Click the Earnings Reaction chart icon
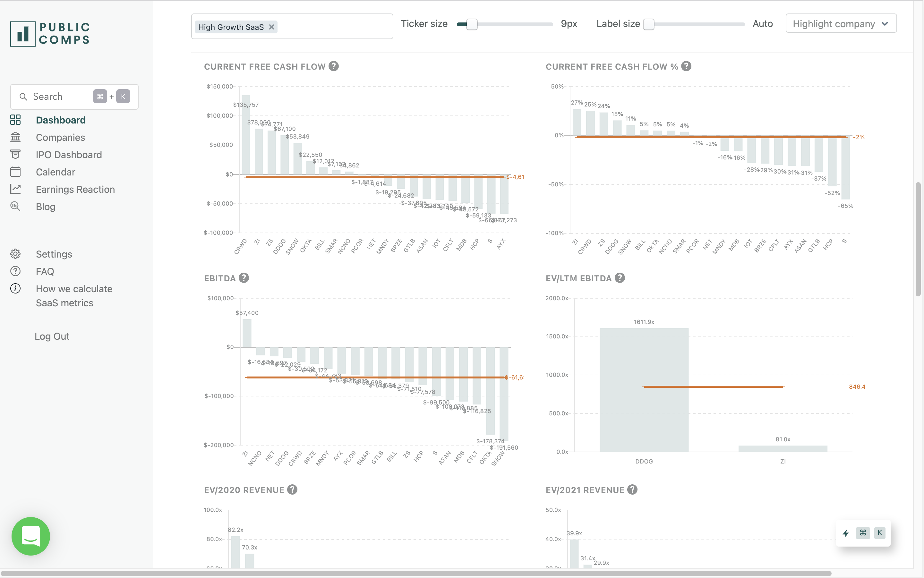This screenshot has height=578, width=924. coord(15,189)
